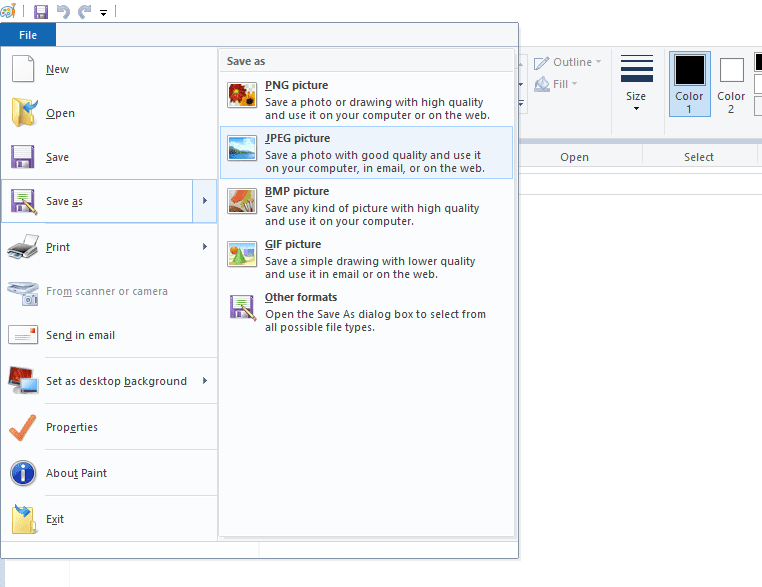
Task: Click the Open label below ribbon
Action: coord(574,157)
